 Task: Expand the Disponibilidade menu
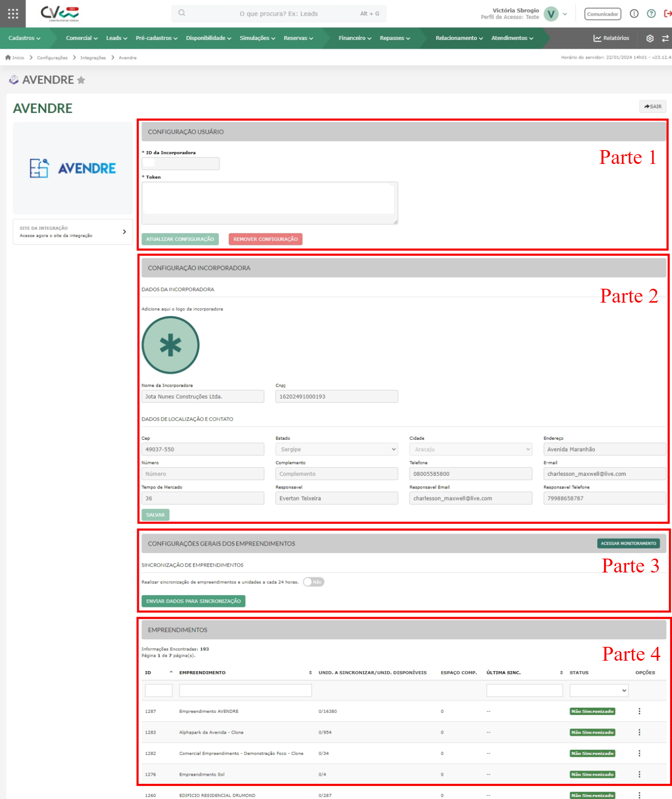[x=209, y=38]
